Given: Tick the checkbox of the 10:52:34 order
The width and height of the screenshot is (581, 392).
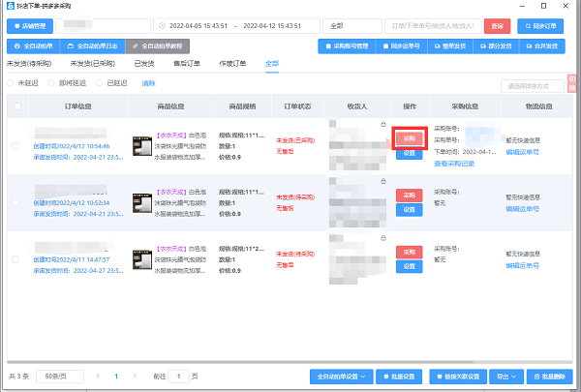Looking at the screenshot, I should pos(15,202).
